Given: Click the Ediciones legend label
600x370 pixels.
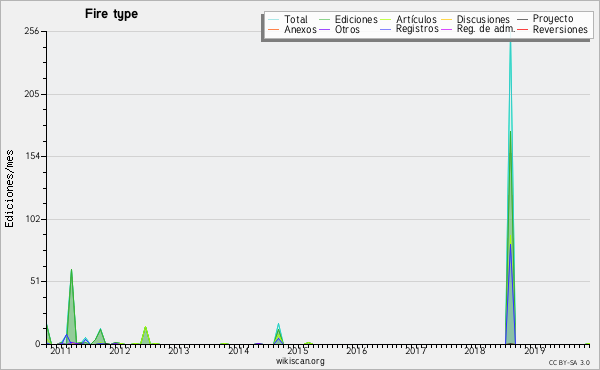Looking at the screenshot, I should [356, 19].
